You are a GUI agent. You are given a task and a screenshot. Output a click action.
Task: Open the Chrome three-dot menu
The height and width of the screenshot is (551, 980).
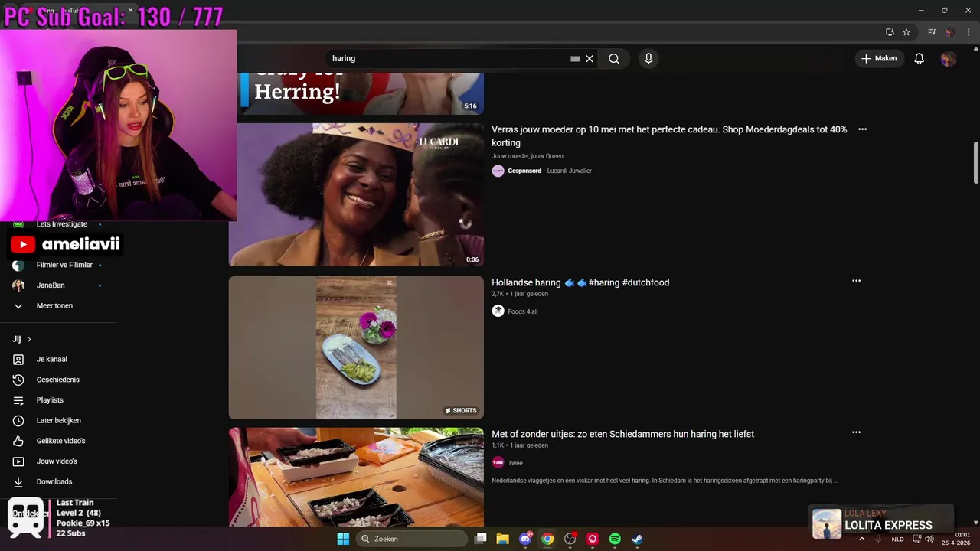969,32
